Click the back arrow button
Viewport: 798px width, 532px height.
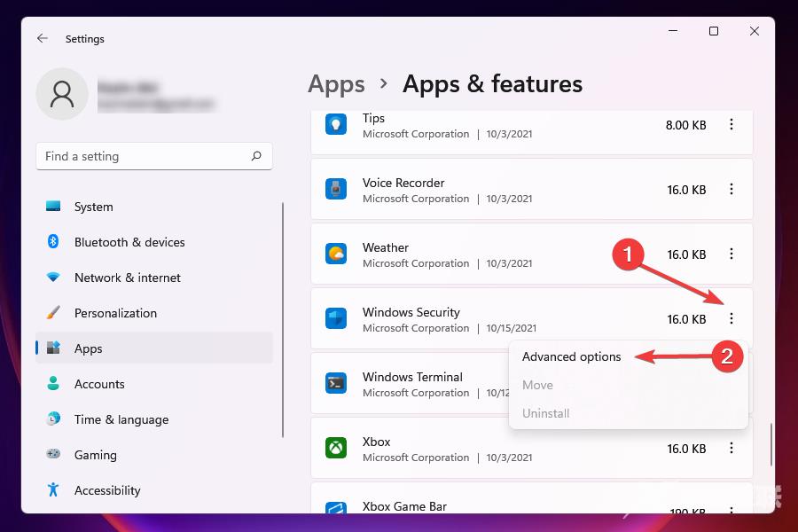point(42,38)
